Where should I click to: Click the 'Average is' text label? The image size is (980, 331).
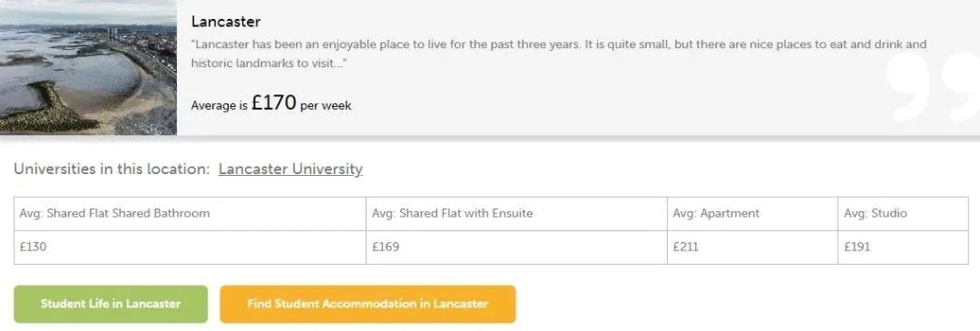(x=220, y=105)
